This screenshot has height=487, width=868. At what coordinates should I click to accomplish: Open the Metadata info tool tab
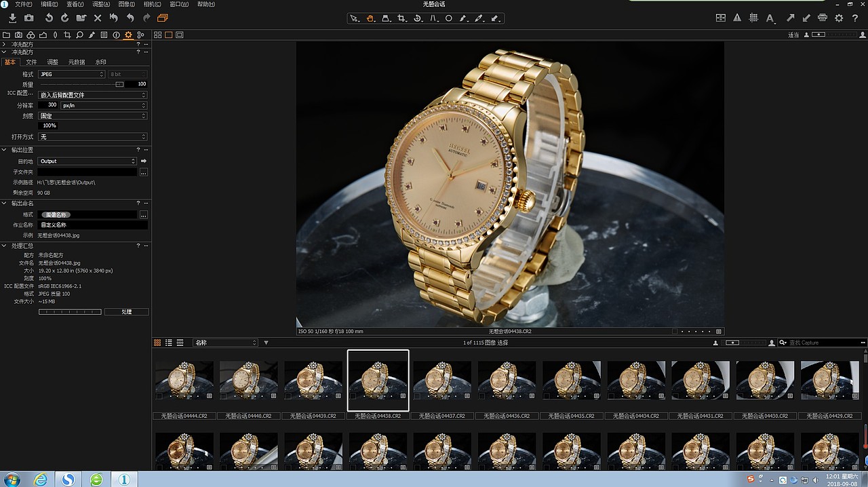pyautogui.click(x=116, y=35)
